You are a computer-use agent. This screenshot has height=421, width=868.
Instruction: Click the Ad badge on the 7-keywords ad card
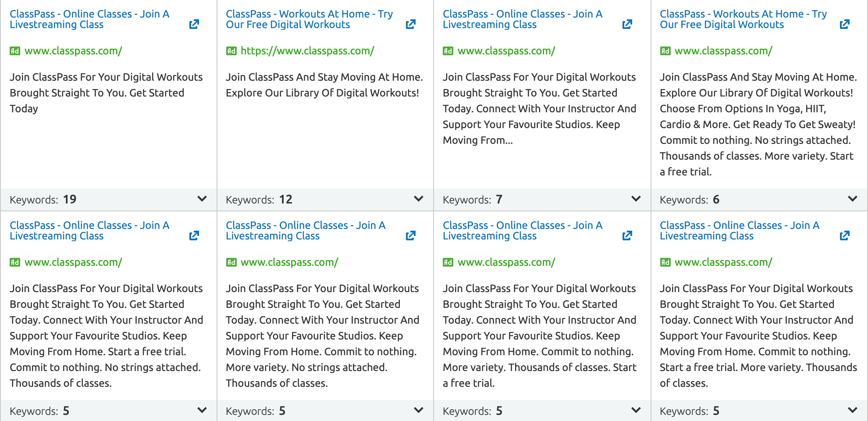click(x=448, y=51)
